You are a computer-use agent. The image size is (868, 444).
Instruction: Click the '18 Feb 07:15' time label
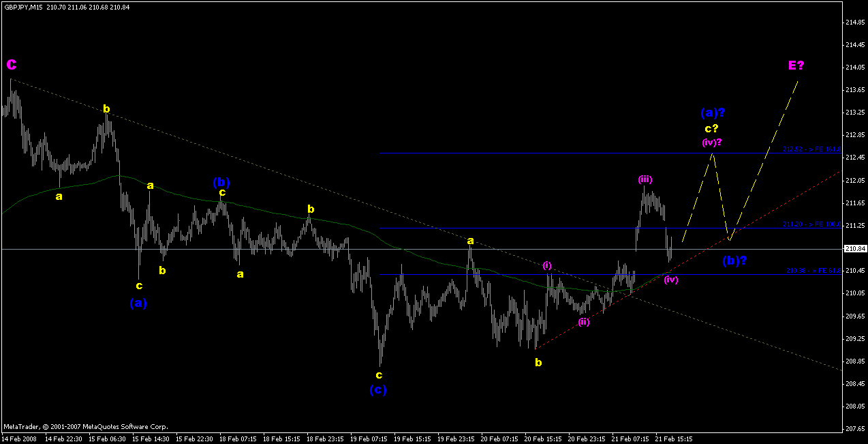[238, 439]
